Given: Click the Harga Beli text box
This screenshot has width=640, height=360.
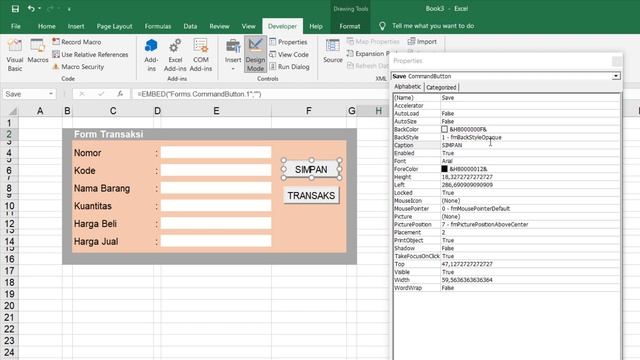Looking at the screenshot, I should click(x=216, y=223).
